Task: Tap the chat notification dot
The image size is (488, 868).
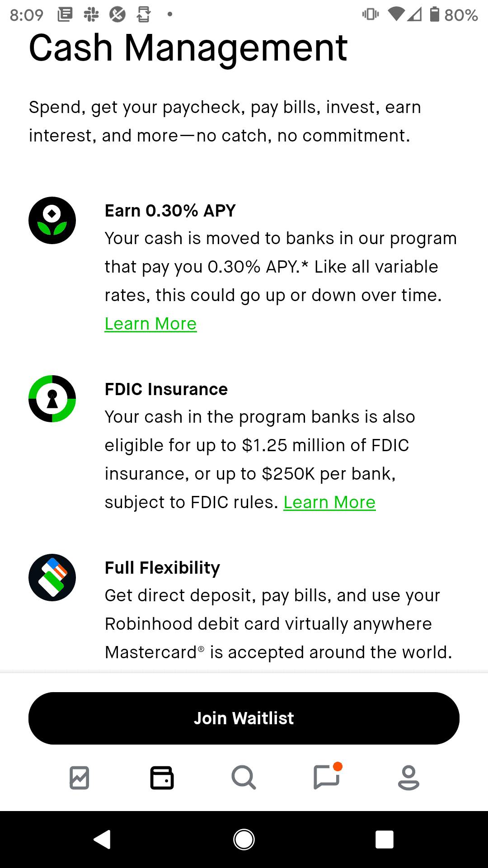Action: [338, 765]
